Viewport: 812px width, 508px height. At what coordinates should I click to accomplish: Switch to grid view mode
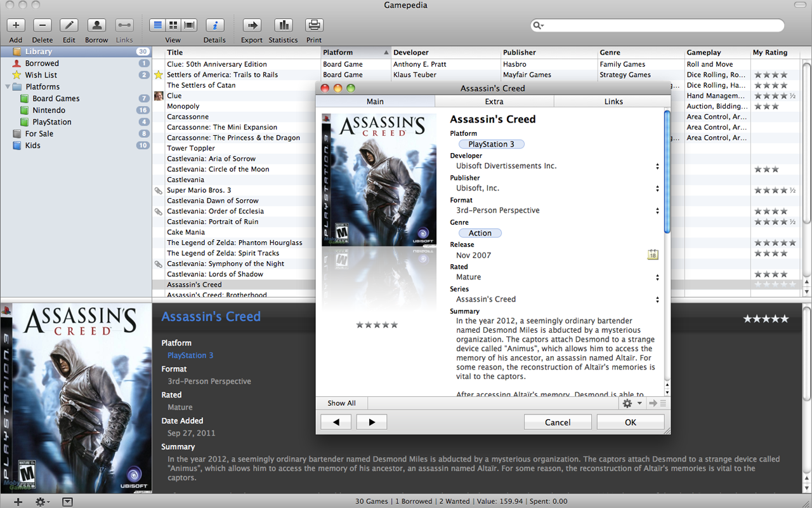(x=173, y=25)
